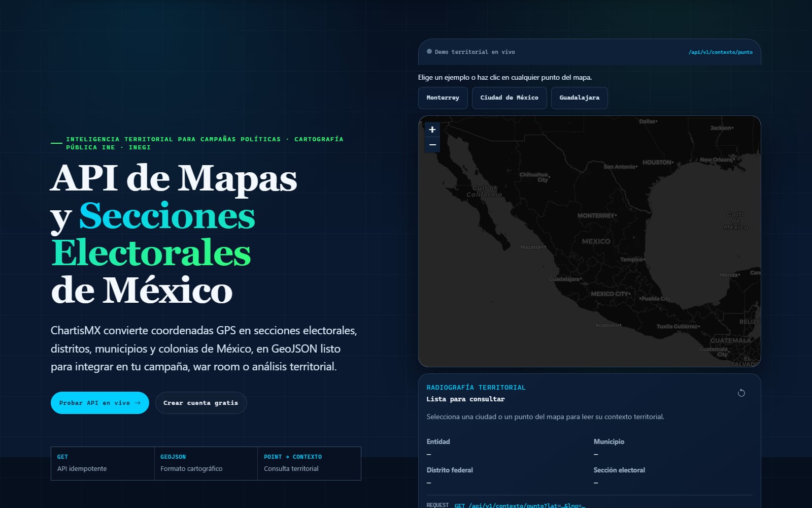Image resolution: width=812 pixels, height=508 pixels.
Task: Click the Sección electoral field label
Action: pyautogui.click(x=619, y=470)
